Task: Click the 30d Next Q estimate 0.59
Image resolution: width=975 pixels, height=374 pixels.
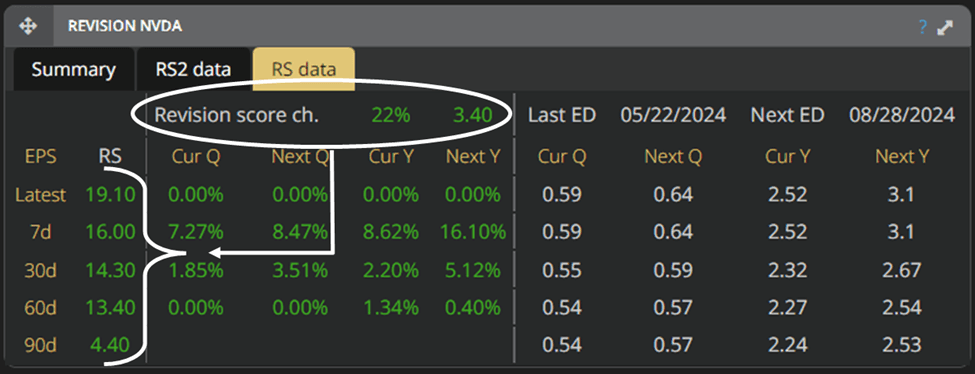Action: 673,271
